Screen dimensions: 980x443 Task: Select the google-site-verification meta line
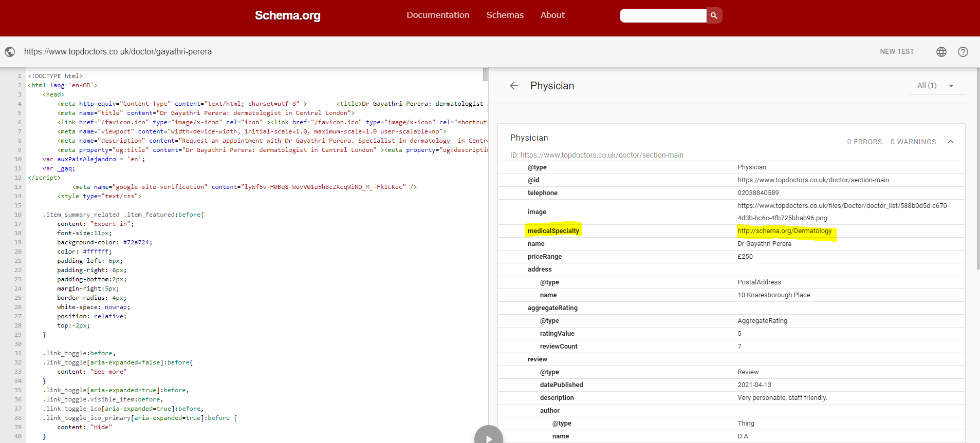(245, 187)
